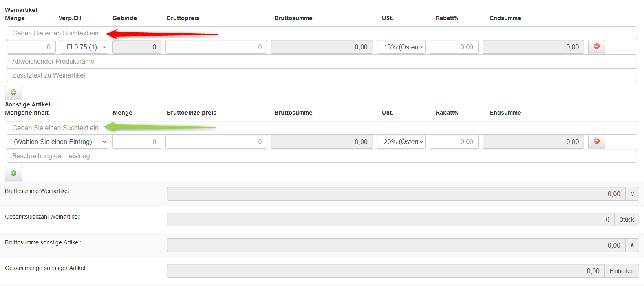Click the read-only Gebinde field
This screenshot has height=286, width=644.
click(x=137, y=47)
